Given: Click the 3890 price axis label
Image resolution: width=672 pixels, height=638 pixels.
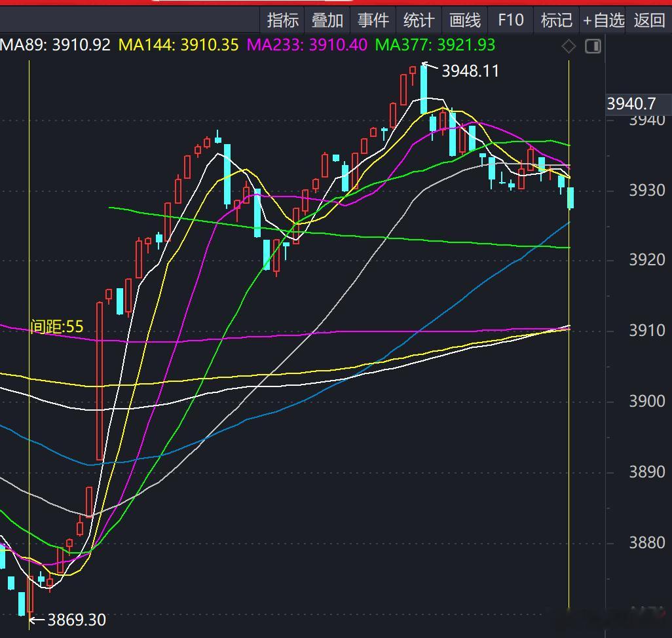Looking at the screenshot, I should pos(646,472).
